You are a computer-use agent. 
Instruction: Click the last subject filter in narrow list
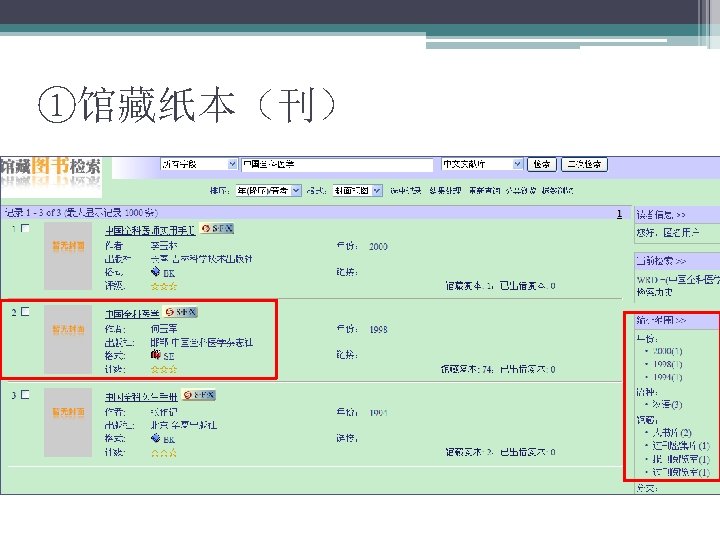pos(681,472)
